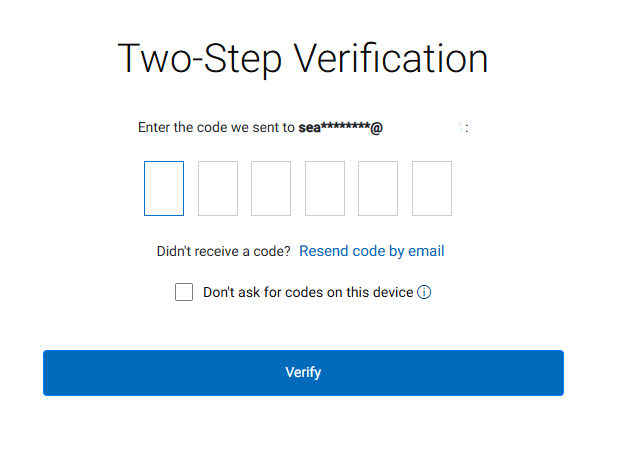Click the word "Two-Step" in the heading
The width and height of the screenshot is (628, 449).
200,59
